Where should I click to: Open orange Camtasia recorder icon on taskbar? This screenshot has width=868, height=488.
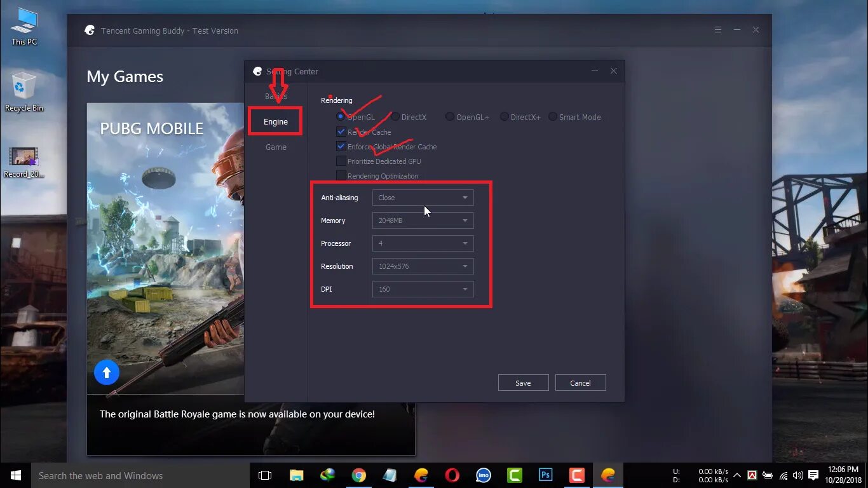[576, 475]
